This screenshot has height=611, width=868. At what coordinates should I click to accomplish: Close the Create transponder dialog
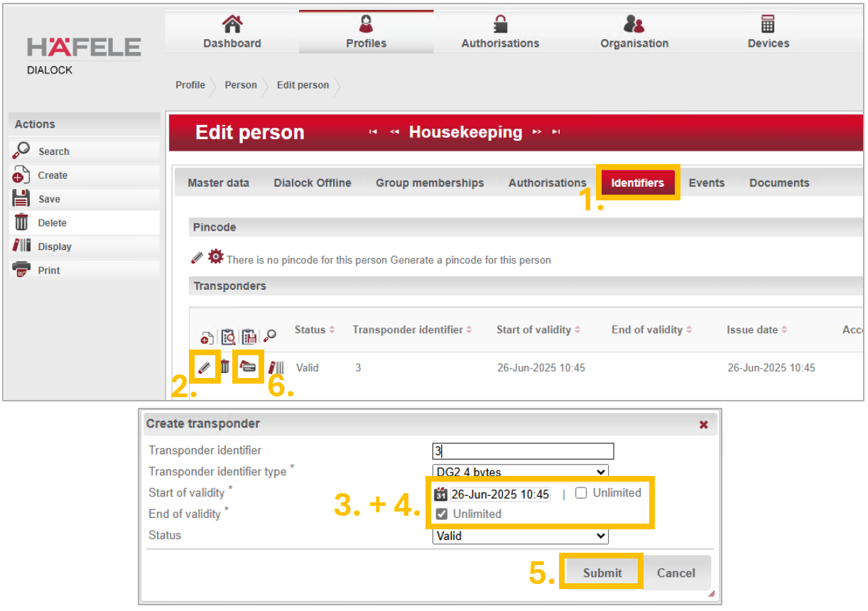tap(703, 424)
